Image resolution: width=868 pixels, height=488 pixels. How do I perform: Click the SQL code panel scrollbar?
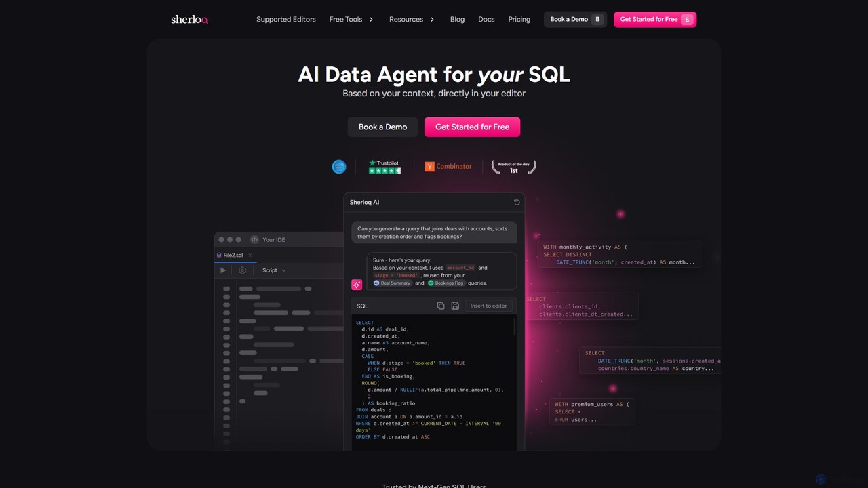[515, 327]
